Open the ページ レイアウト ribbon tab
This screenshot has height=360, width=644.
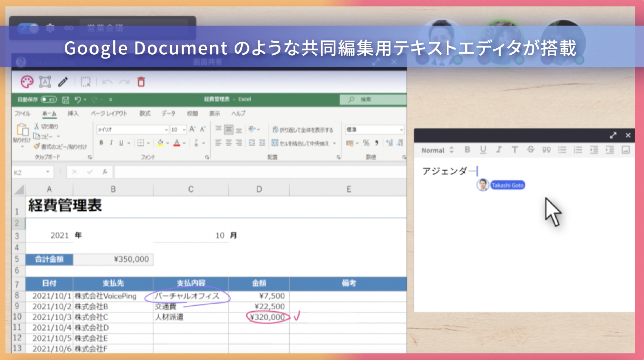[109, 114]
